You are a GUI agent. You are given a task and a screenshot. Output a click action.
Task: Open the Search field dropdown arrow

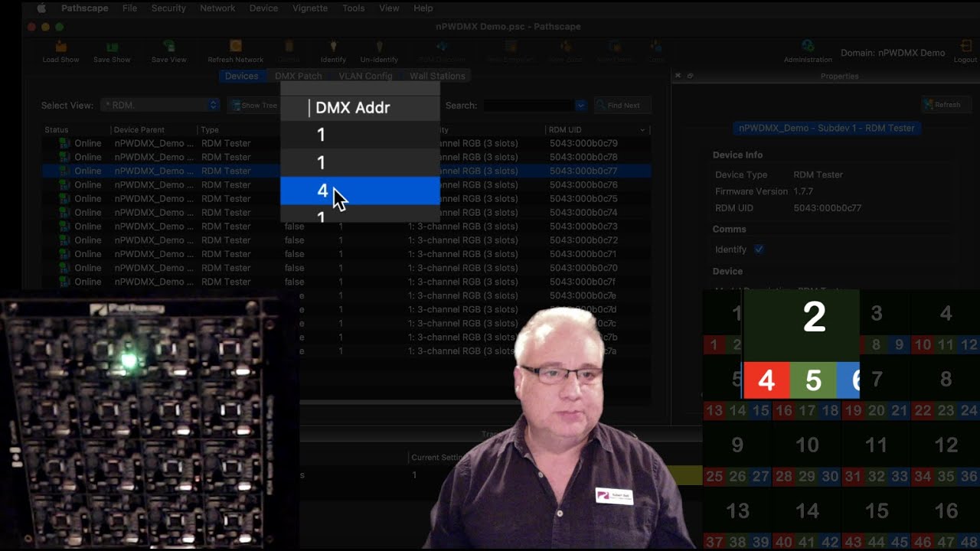tap(580, 106)
